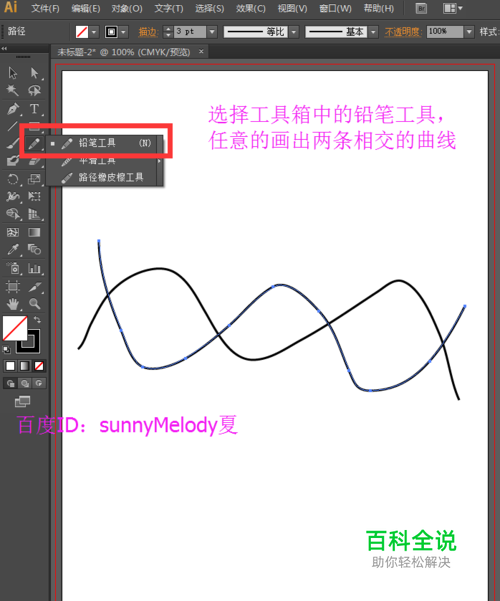Screen dimensions: 500x601
Task: Click fill color swatch in control bar
Action: coord(82,31)
